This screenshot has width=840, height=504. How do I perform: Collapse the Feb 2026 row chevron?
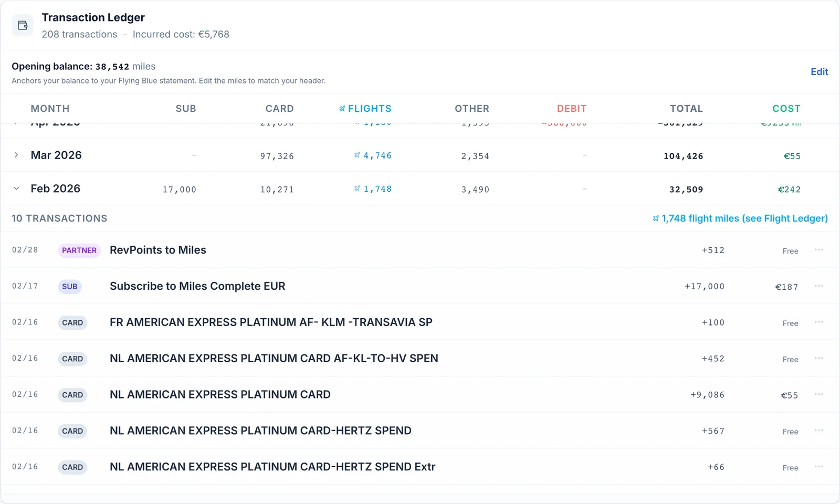(x=16, y=188)
